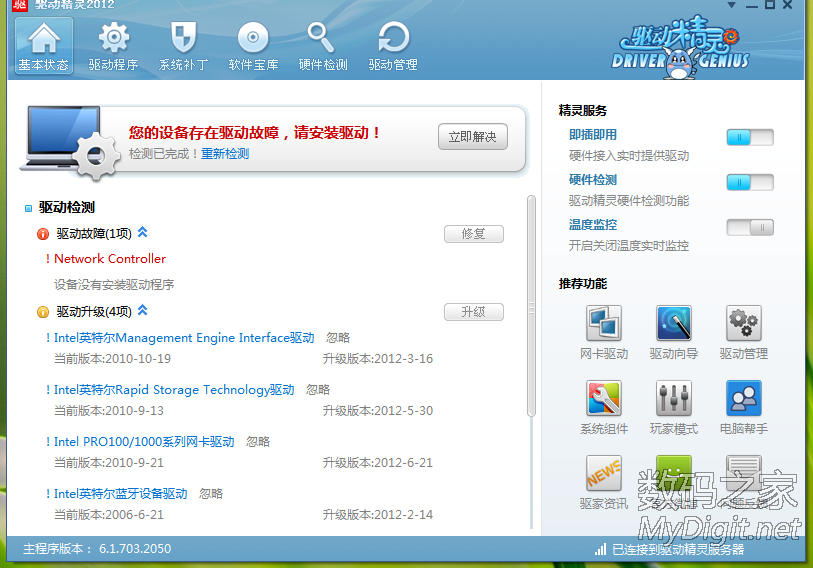Screen dimensions: 813x568
Task: Click the Driver Genius logo
Action: coord(680,47)
